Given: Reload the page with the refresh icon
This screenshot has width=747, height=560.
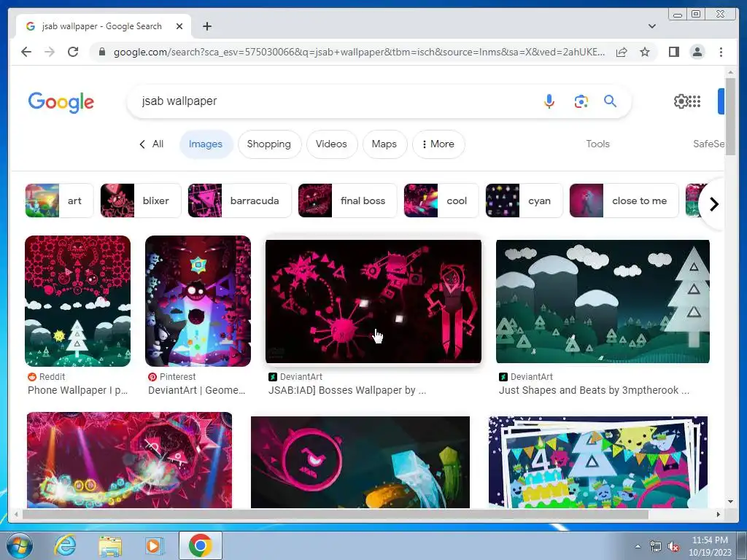Looking at the screenshot, I should tap(73, 52).
